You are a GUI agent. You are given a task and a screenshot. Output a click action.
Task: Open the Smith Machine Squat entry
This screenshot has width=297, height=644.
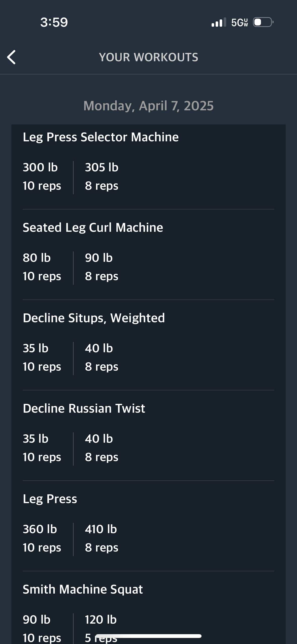pyautogui.click(x=83, y=589)
